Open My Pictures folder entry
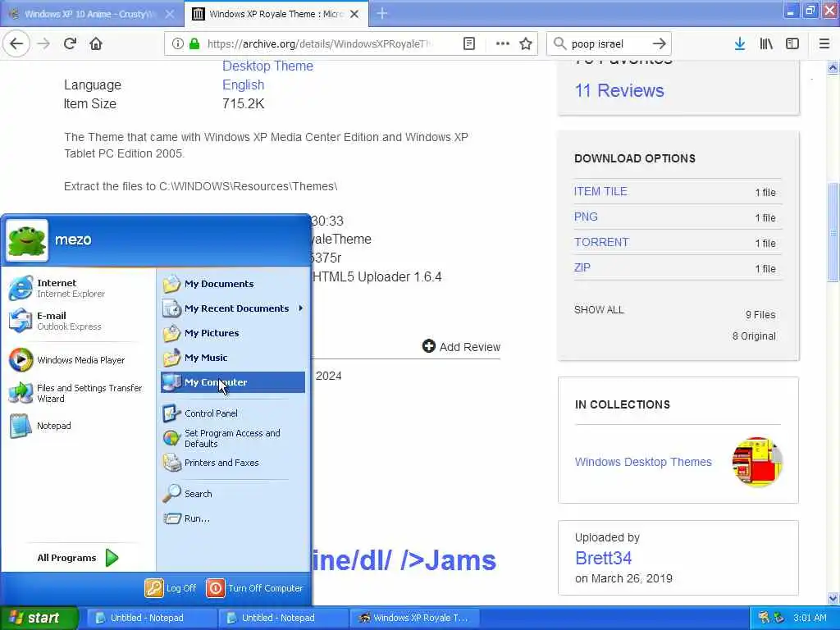This screenshot has height=630, width=840. point(233,333)
